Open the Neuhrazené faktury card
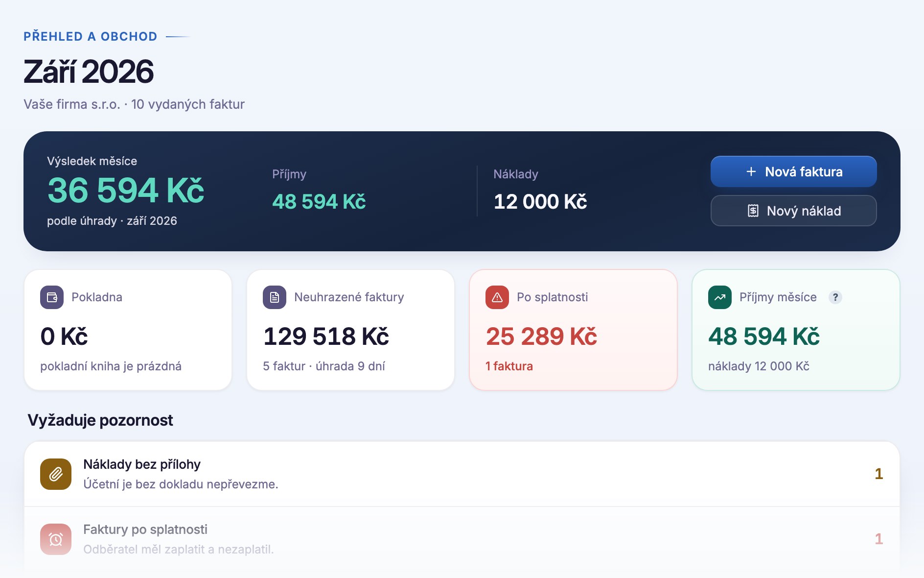The width and height of the screenshot is (924, 578). [x=350, y=330]
